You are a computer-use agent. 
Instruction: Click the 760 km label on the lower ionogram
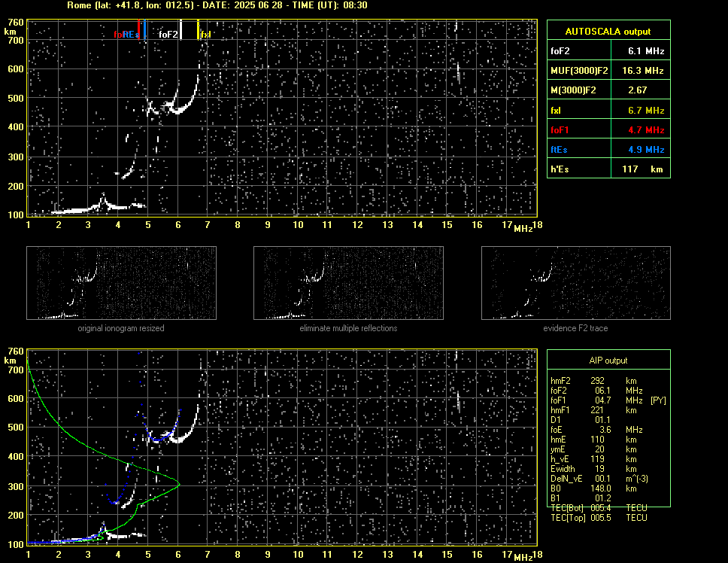click(x=16, y=351)
